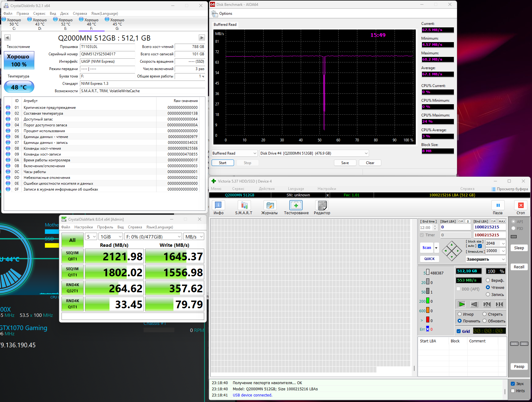Click the End time 12:00 field
Screen dimensions: 532x402
[428, 228]
